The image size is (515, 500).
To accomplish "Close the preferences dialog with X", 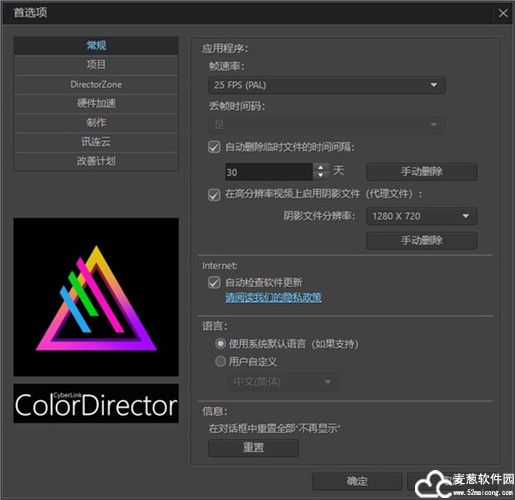I will point(503,13).
